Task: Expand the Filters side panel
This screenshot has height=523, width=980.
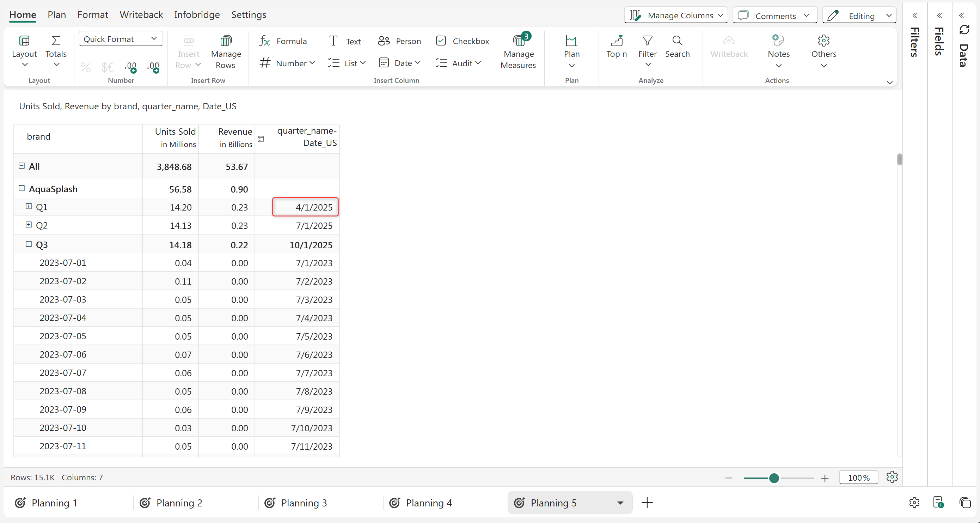Action: click(914, 16)
